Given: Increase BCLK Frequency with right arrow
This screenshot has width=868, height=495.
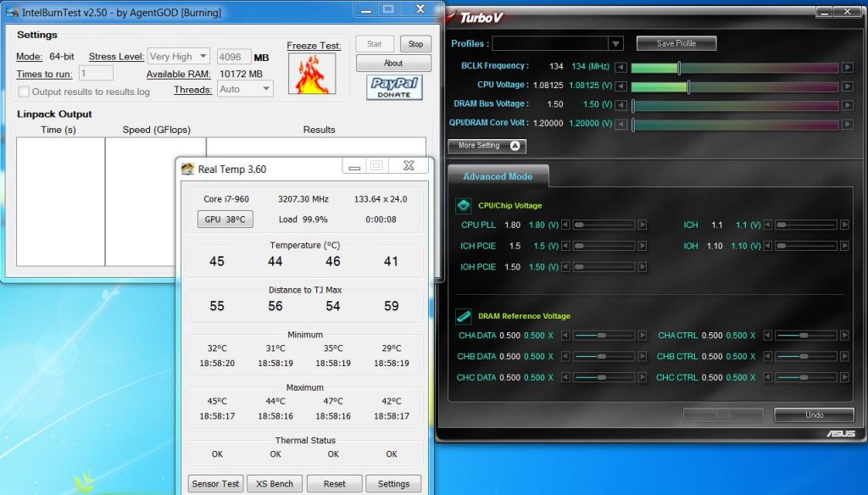Looking at the screenshot, I should click(847, 67).
